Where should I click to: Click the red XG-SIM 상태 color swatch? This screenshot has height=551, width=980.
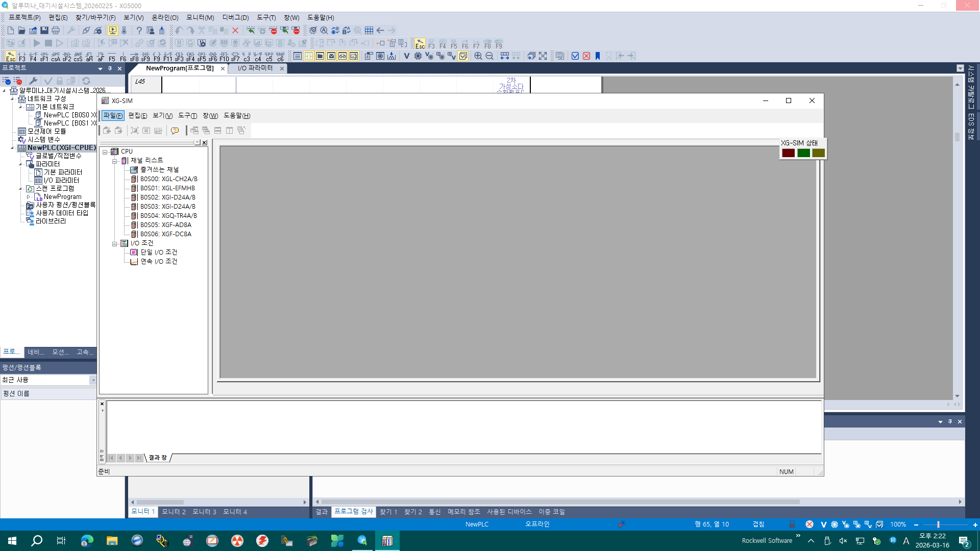click(788, 153)
